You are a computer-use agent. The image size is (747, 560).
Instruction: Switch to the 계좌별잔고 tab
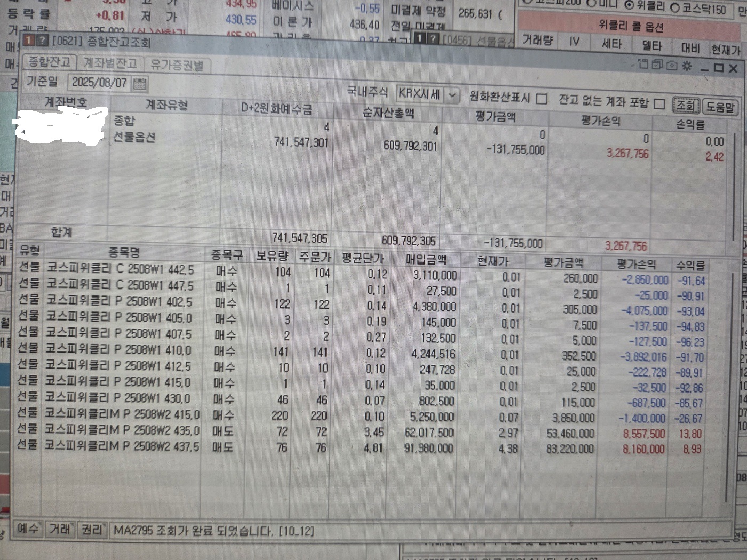click(110, 63)
